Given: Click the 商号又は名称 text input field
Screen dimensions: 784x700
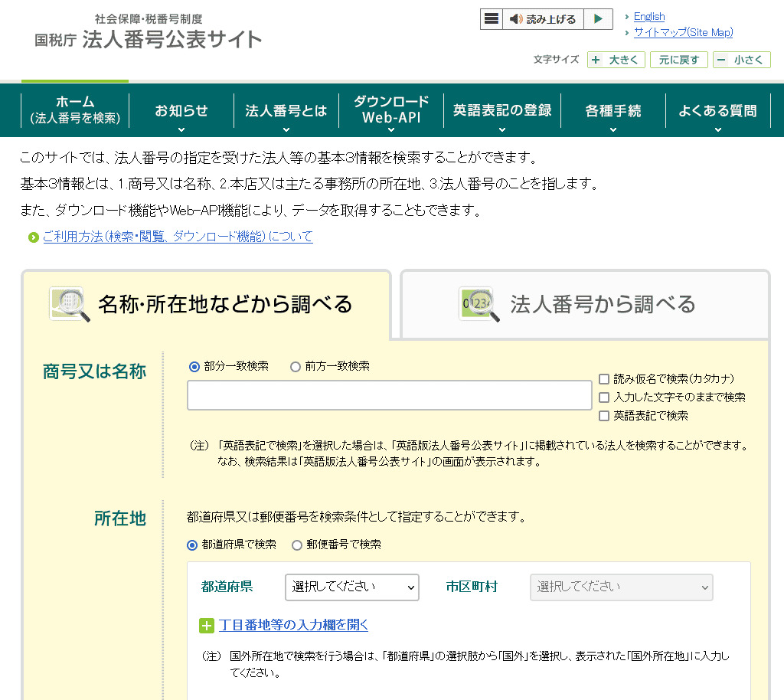Looking at the screenshot, I should pyautogui.click(x=389, y=395).
